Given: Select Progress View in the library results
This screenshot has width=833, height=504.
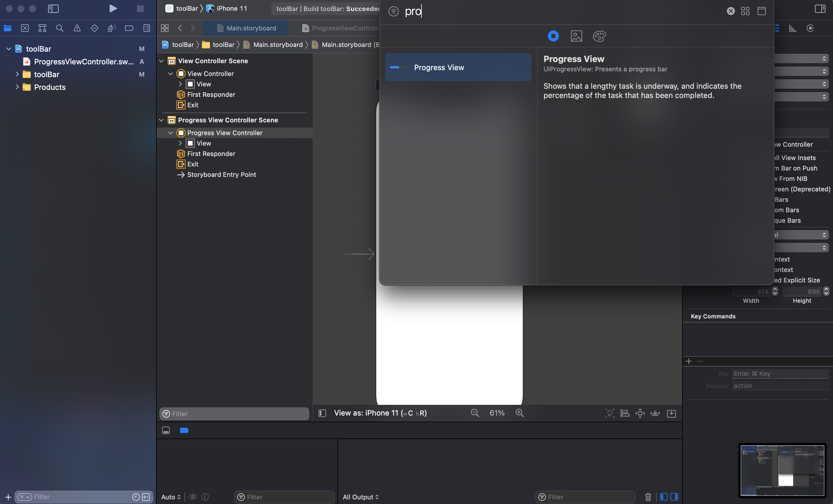Looking at the screenshot, I should pyautogui.click(x=457, y=67).
